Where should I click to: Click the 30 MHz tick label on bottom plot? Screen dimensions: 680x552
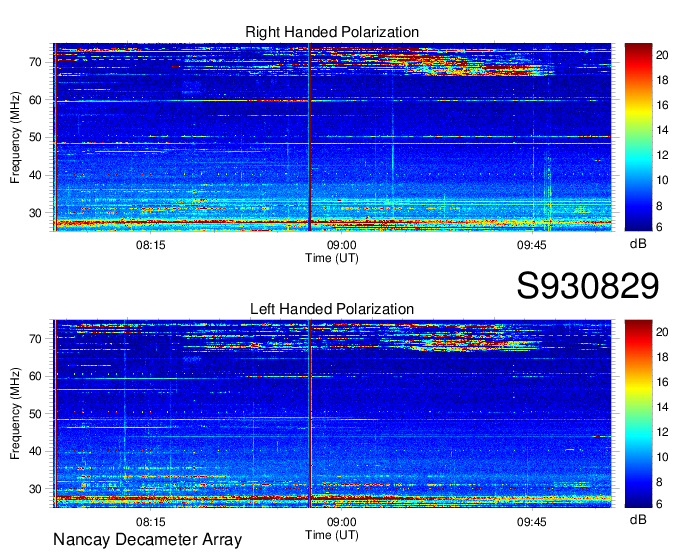(x=35, y=489)
